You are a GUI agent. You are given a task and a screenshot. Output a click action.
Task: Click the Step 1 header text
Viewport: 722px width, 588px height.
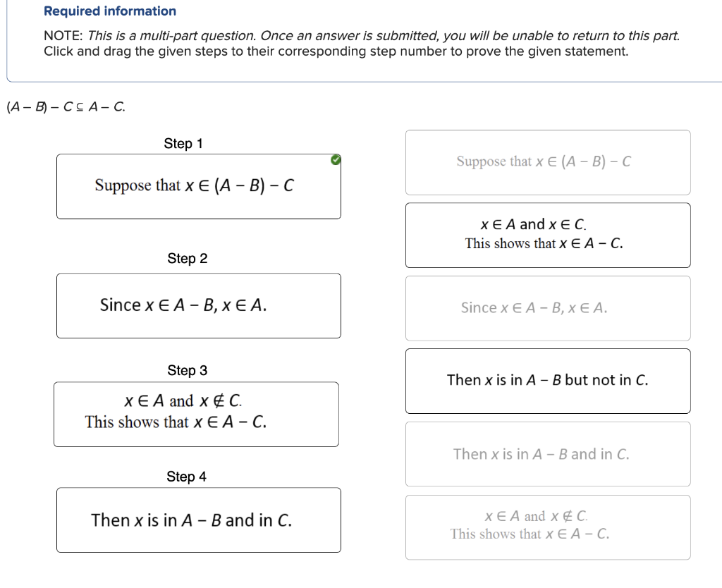(183, 143)
